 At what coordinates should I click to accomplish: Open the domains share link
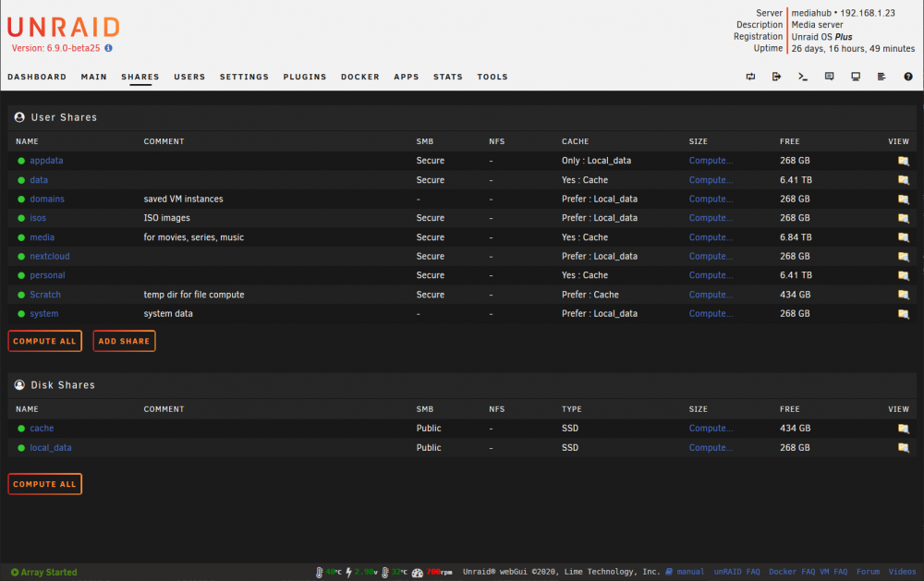(47, 200)
